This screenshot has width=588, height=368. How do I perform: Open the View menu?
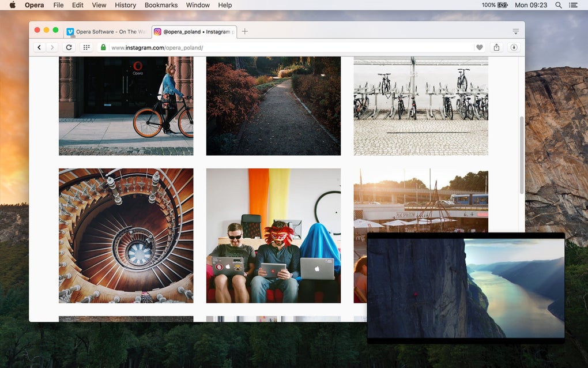click(99, 5)
